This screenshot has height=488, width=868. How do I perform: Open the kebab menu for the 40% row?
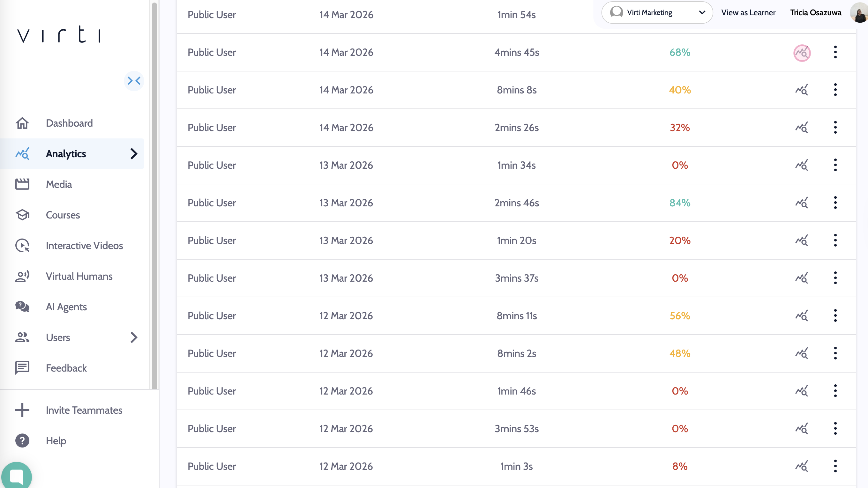click(x=835, y=90)
